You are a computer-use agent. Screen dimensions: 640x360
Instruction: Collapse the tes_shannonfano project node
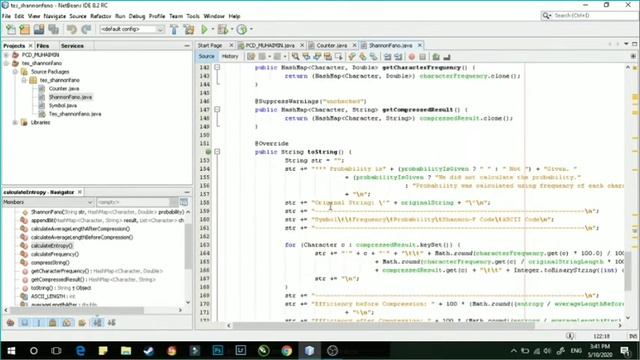[x=6, y=63]
